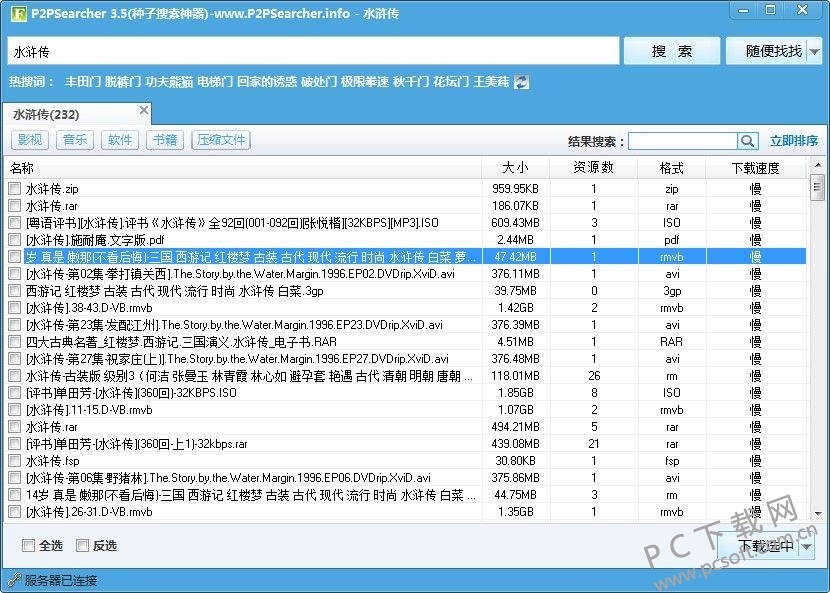This screenshot has width=830, height=593.
Task: Select the 第23集 发配江州 avi row
Action: pyautogui.click(x=405, y=325)
